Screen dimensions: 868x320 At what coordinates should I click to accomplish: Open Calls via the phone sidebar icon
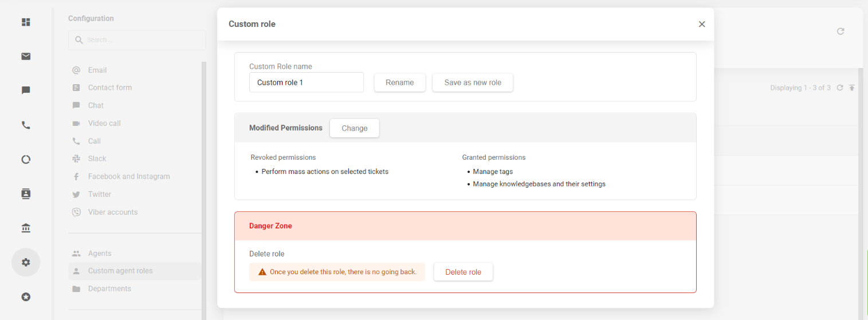pyautogui.click(x=26, y=125)
